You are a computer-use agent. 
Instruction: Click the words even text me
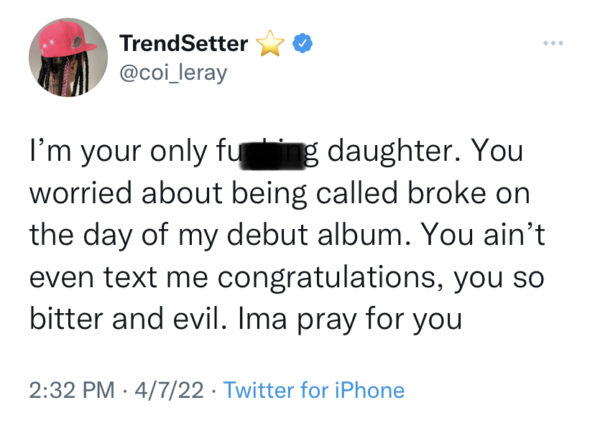[118, 277]
